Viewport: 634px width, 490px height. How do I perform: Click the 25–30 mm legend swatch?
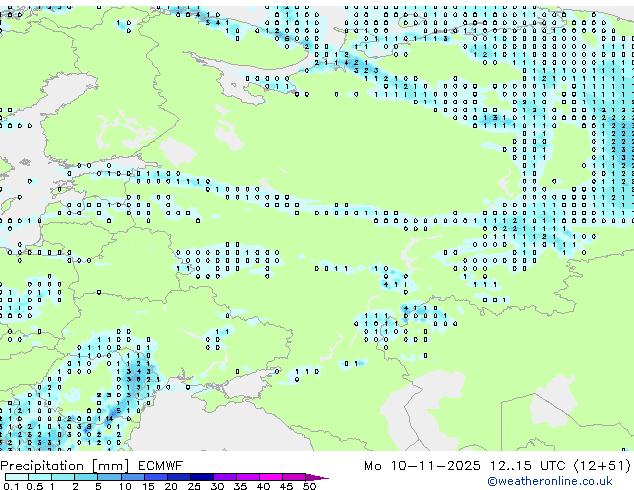click(x=202, y=477)
